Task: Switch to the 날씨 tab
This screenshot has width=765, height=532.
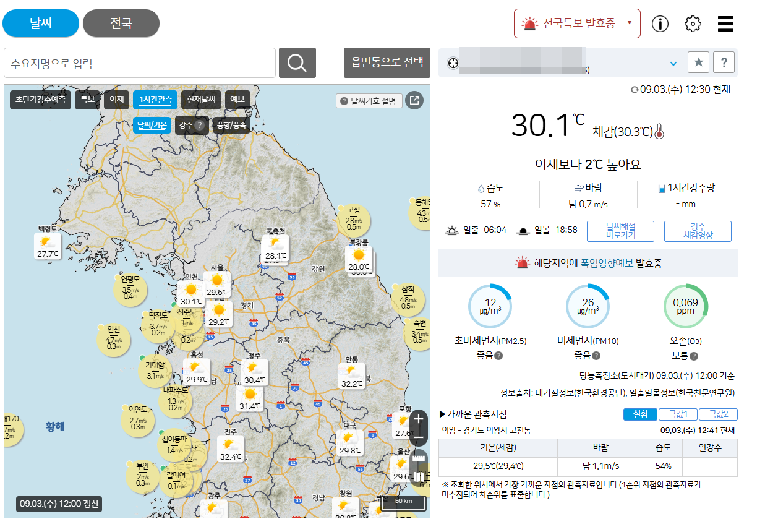Action: click(41, 24)
